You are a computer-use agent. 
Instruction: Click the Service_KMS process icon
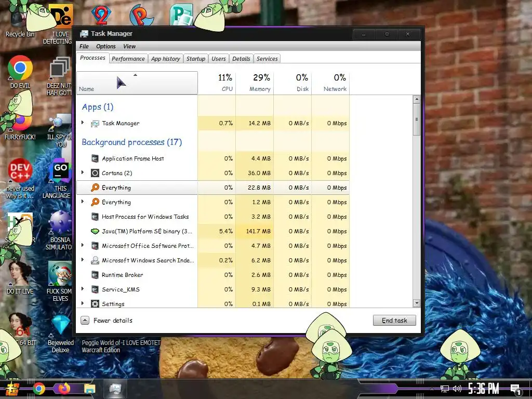click(x=95, y=289)
